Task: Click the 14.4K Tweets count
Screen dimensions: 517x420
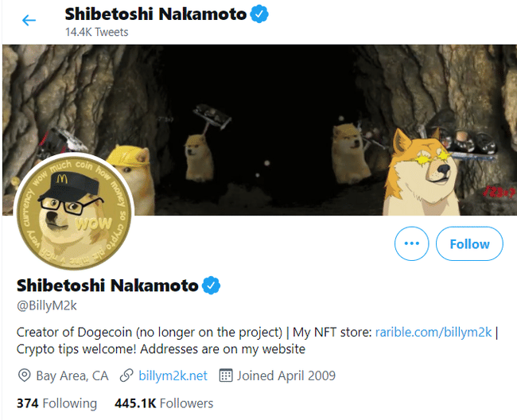Action: (96, 32)
